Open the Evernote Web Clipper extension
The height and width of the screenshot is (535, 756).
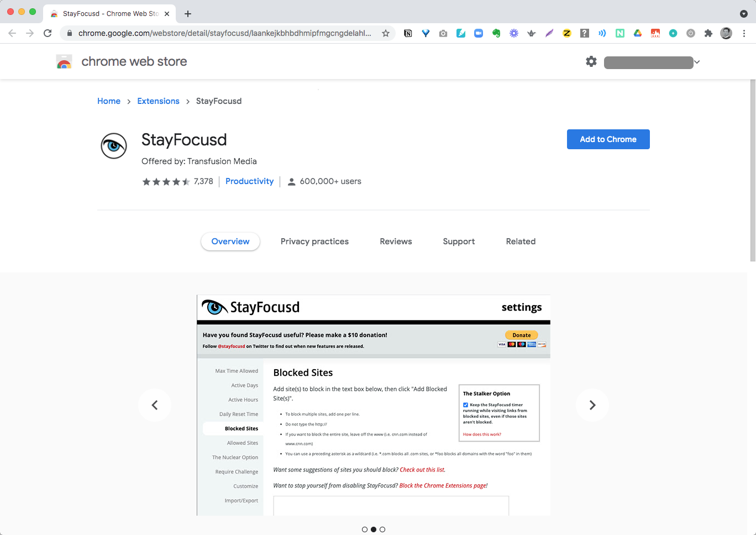[496, 33]
